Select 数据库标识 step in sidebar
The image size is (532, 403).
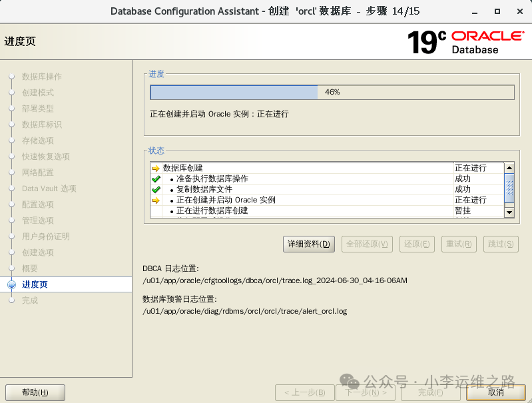[42, 125]
